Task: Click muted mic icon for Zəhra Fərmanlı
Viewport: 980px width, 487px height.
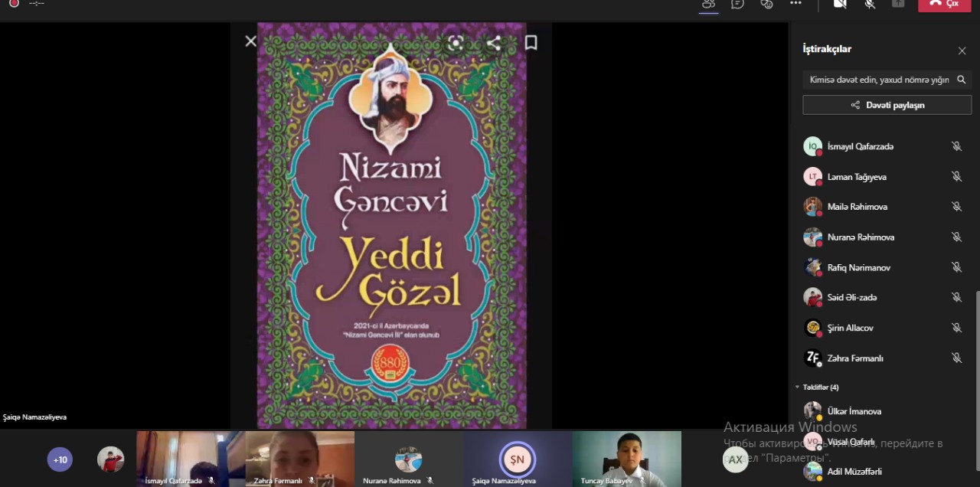Action: click(x=956, y=358)
